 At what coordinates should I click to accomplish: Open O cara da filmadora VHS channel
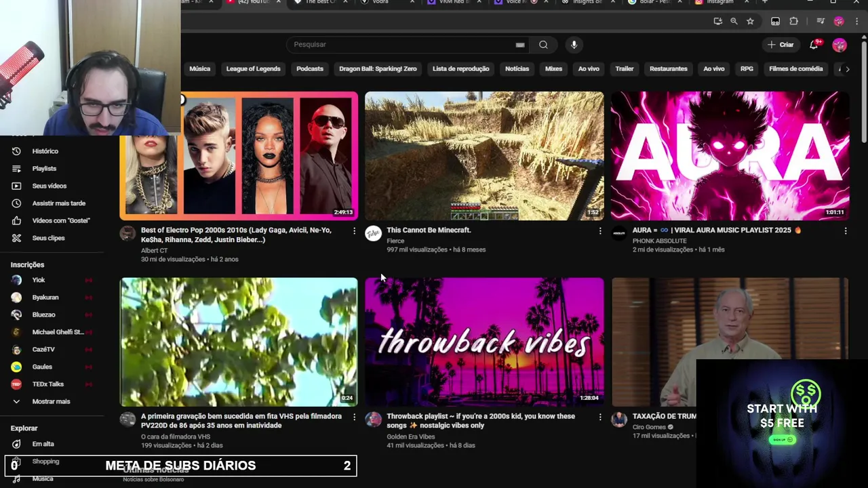pos(176,437)
